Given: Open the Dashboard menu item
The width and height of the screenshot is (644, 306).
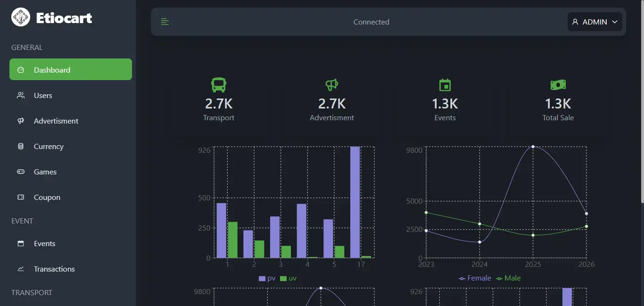Looking at the screenshot, I should (x=71, y=70).
